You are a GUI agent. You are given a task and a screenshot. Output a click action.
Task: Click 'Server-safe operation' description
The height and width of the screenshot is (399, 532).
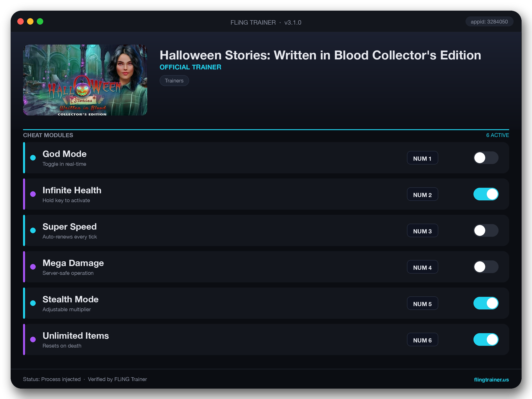(68, 273)
